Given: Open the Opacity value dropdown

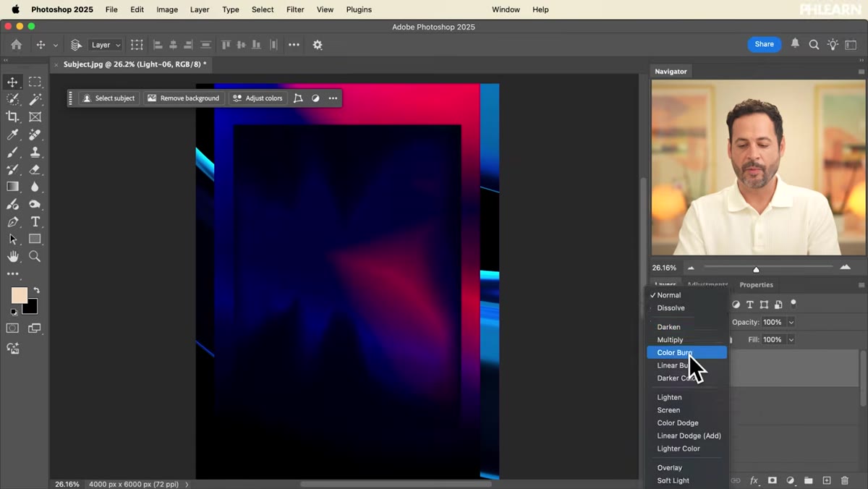Looking at the screenshot, I should [791, 322].
